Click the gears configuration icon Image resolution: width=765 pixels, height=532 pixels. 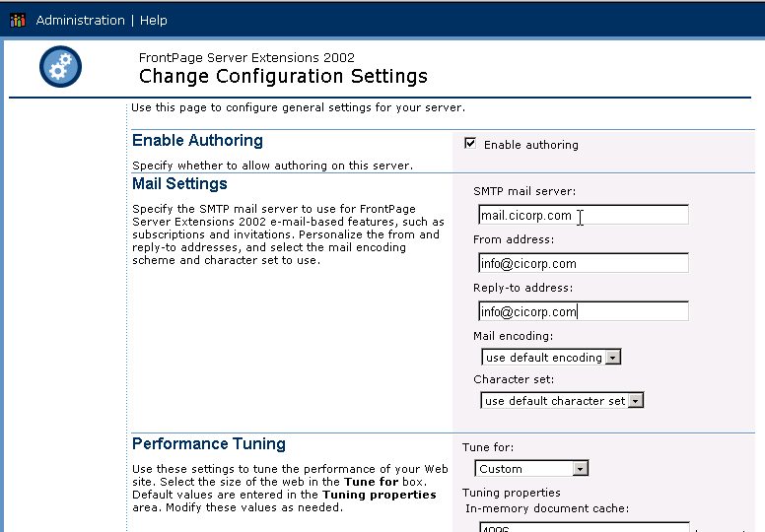click(x=60, y=67)
